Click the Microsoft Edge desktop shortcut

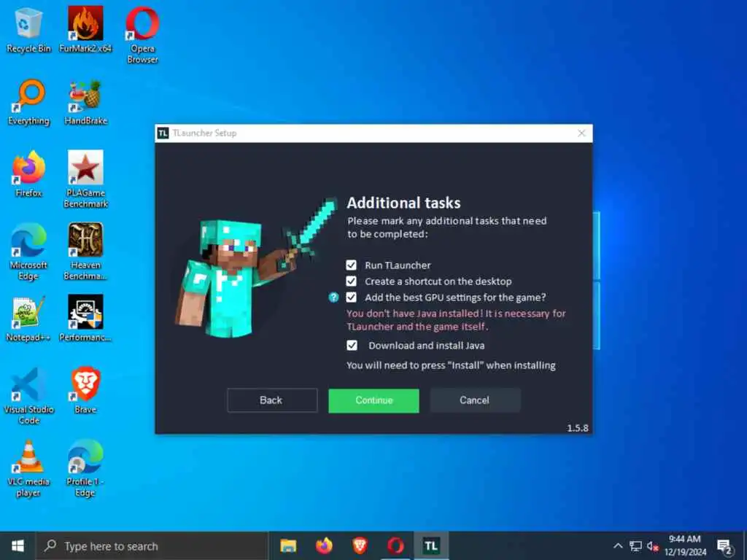pyautogui.click(x=28, y=252)
